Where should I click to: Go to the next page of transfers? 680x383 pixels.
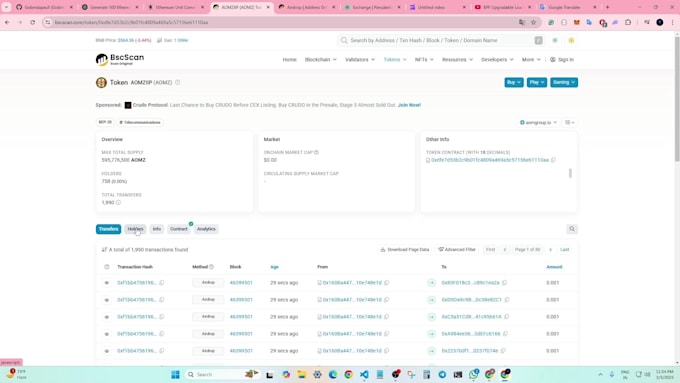pyautogui.click(x=550, y=250)
